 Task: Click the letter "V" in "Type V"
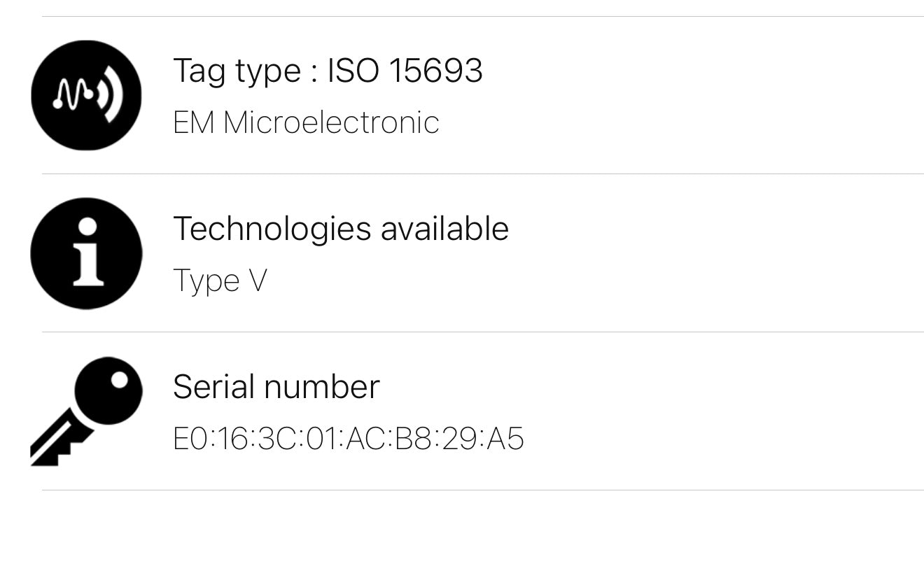pyautogui.click(x=258, y=281)
